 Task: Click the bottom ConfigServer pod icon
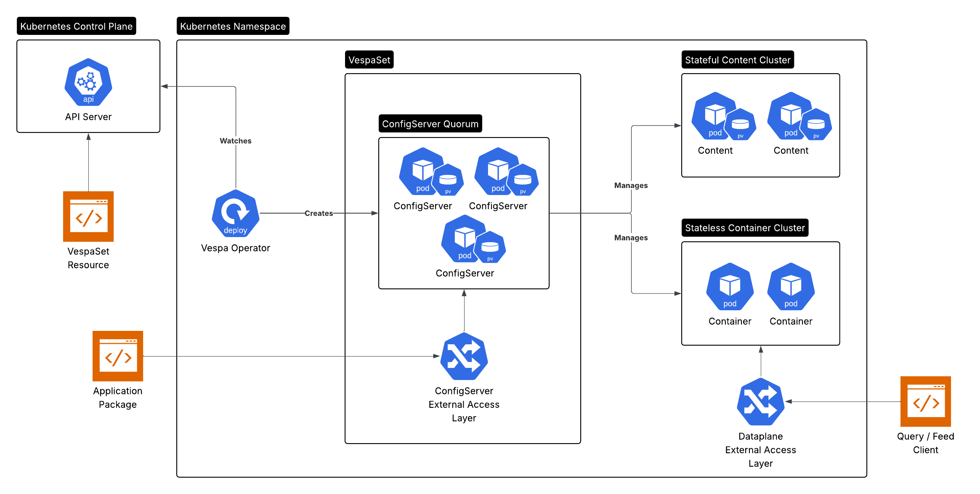pyautogui.click(x=464, y=240)
